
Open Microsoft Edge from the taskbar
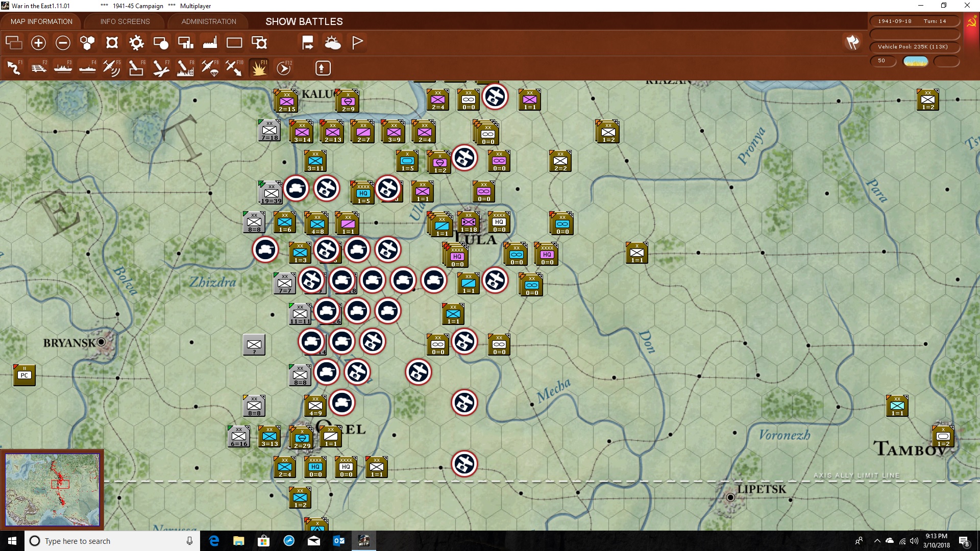pos(214,541)
